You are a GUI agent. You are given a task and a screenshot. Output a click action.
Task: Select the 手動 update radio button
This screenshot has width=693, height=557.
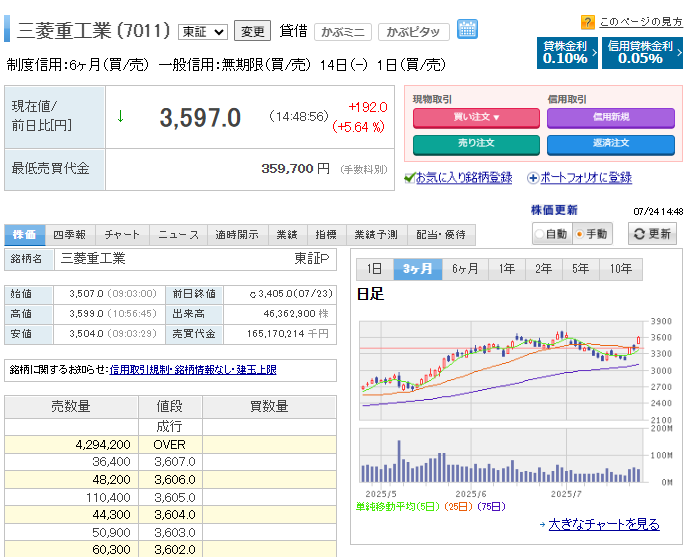(x=579, y=234)
